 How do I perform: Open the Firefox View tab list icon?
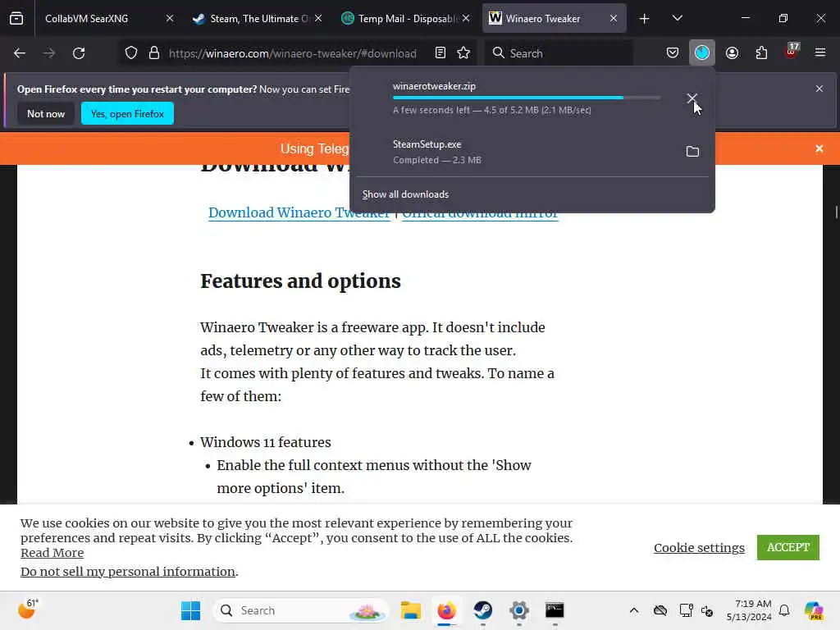(x=16, y=18)
